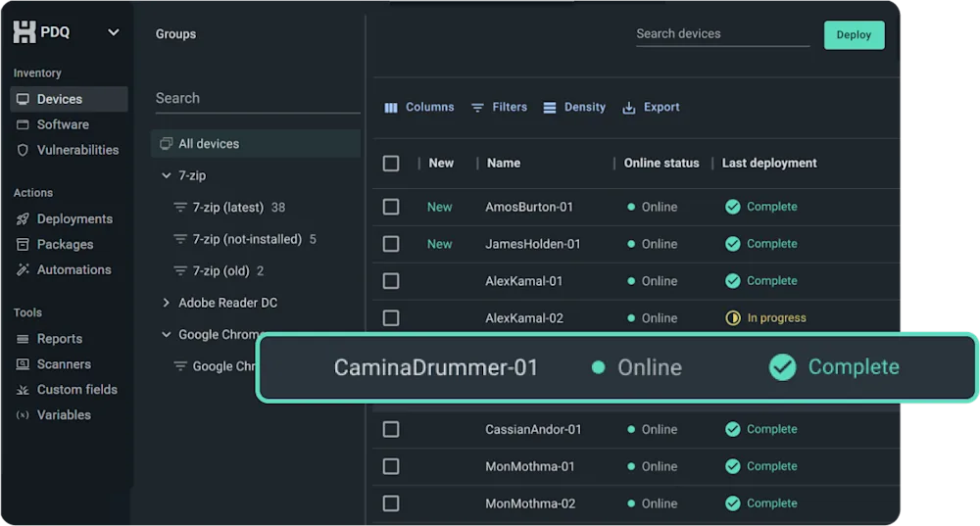Sort by the New column header
Image resolution: width=980 pixels, height=526 pixels.
tap(441, 163)
